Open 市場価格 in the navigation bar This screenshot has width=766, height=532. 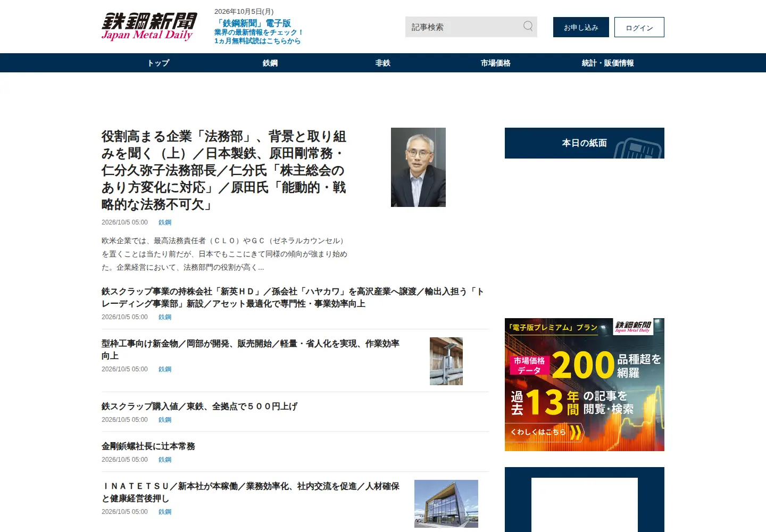click(x=495, y=63)
